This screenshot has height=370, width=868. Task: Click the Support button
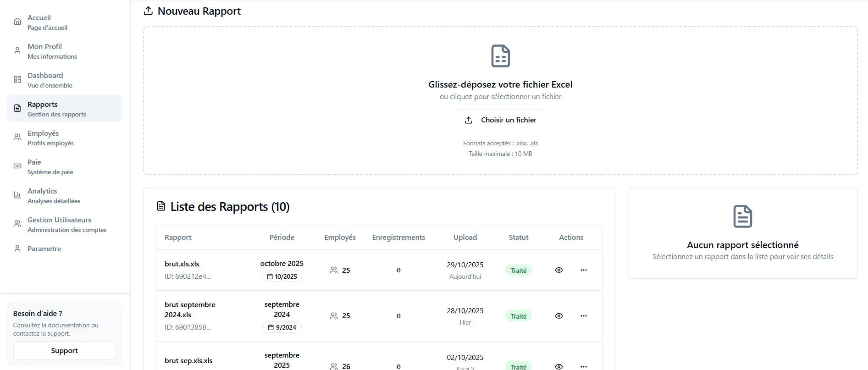pyautogui.click(x=64, y=350)
